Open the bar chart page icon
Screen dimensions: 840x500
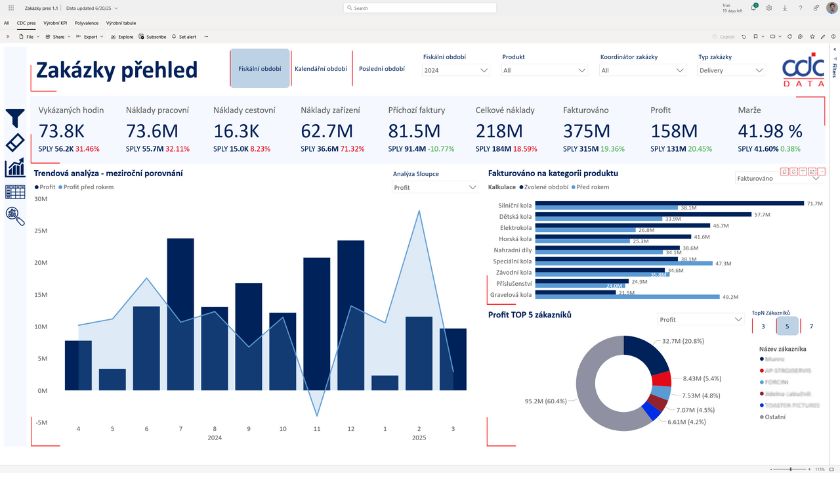(16, 167)
